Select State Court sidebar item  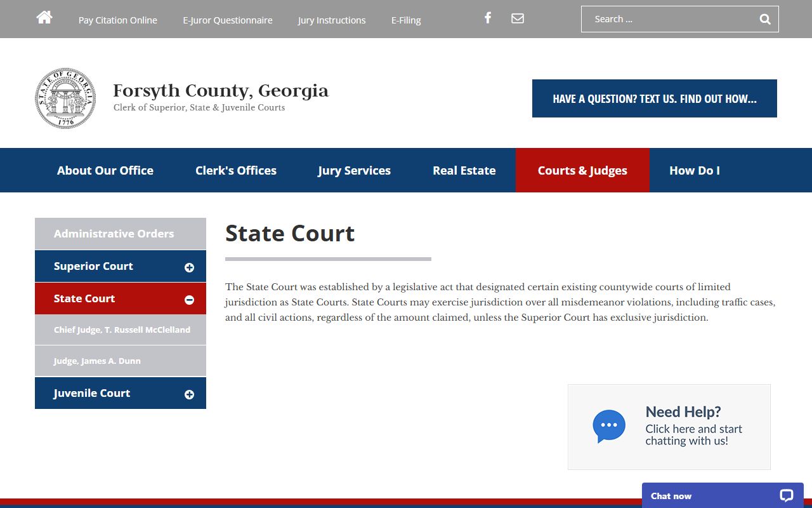tap(121, 298)
